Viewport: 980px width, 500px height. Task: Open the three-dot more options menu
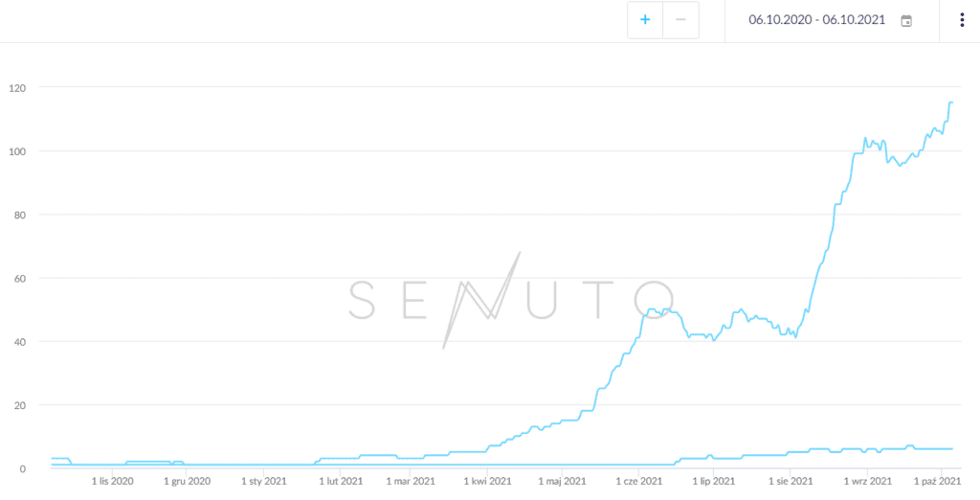(962, 20)
